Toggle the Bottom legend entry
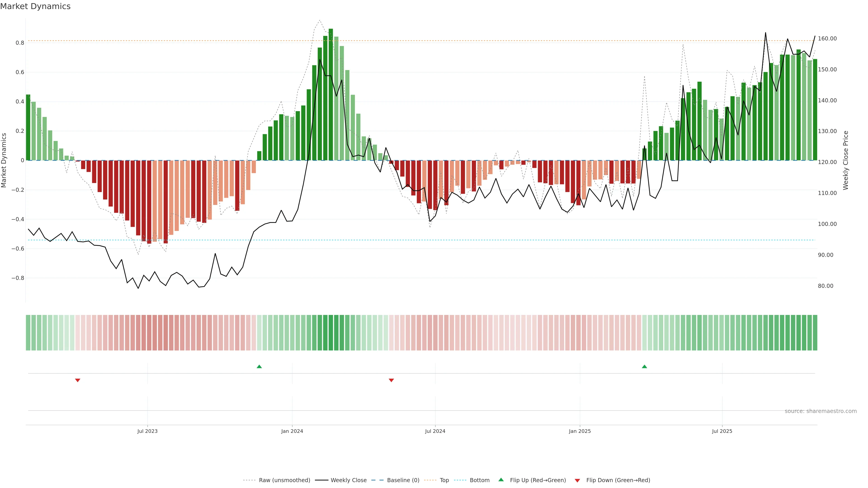 [479, 480]
